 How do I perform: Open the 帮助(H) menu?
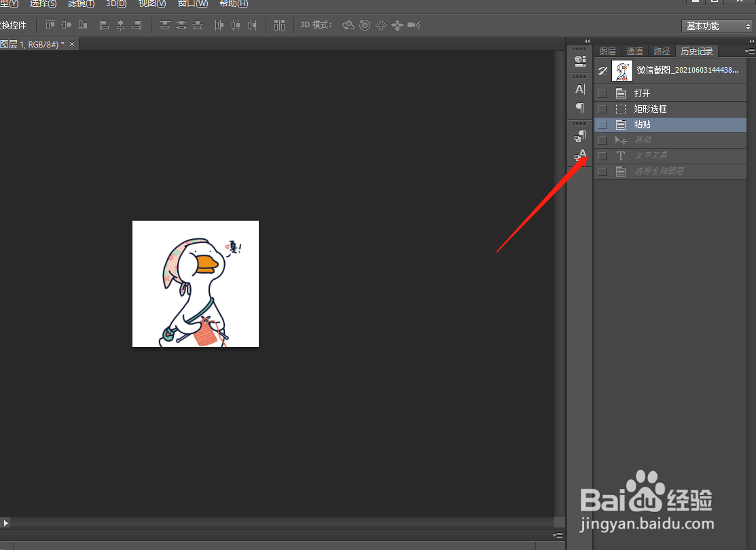tap(234, 4)
